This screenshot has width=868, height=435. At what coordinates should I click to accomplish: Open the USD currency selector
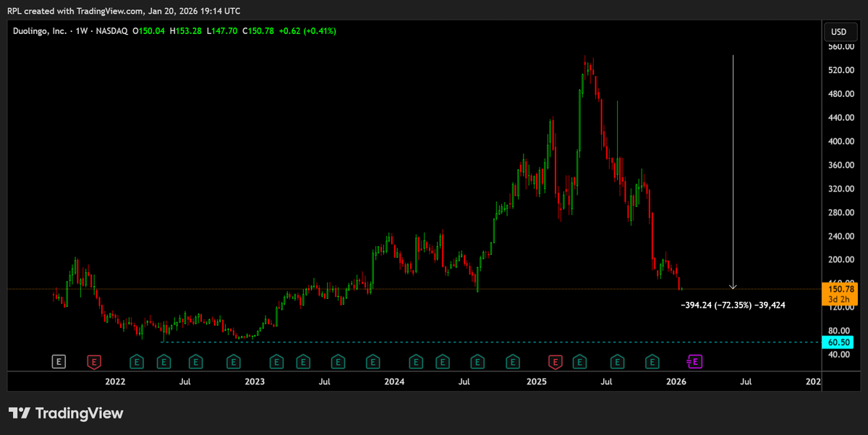pyautogui.click(x=839, y=32)
